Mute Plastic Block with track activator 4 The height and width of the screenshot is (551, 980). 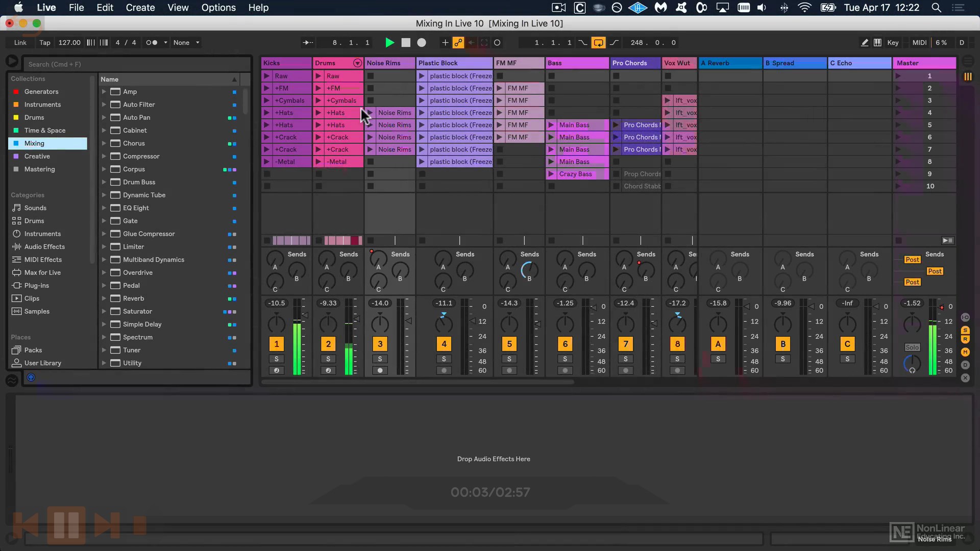[x=444, y=344]
